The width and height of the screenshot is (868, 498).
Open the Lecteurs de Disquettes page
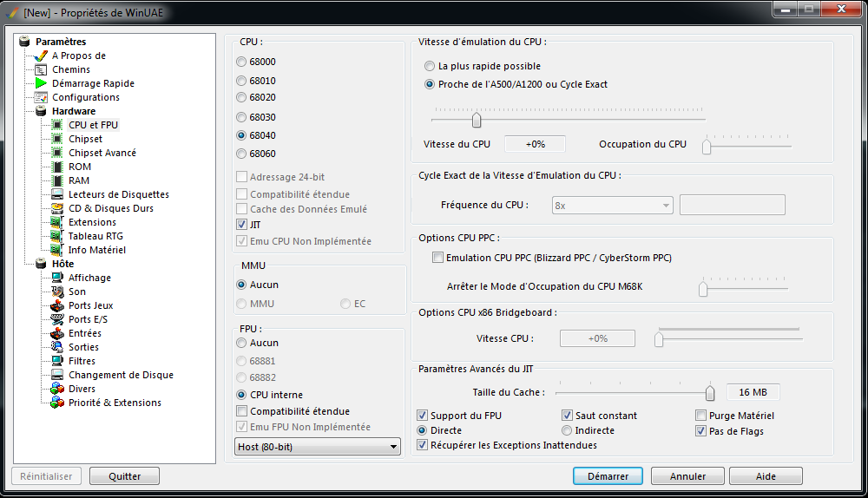coord(118,194)
